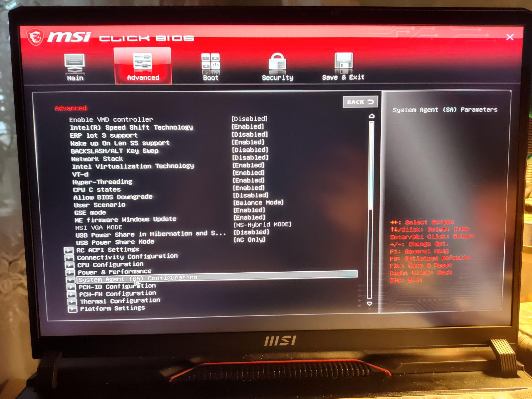
Task: Click the settings list scrollbar thumb
Action: (371, 166)
